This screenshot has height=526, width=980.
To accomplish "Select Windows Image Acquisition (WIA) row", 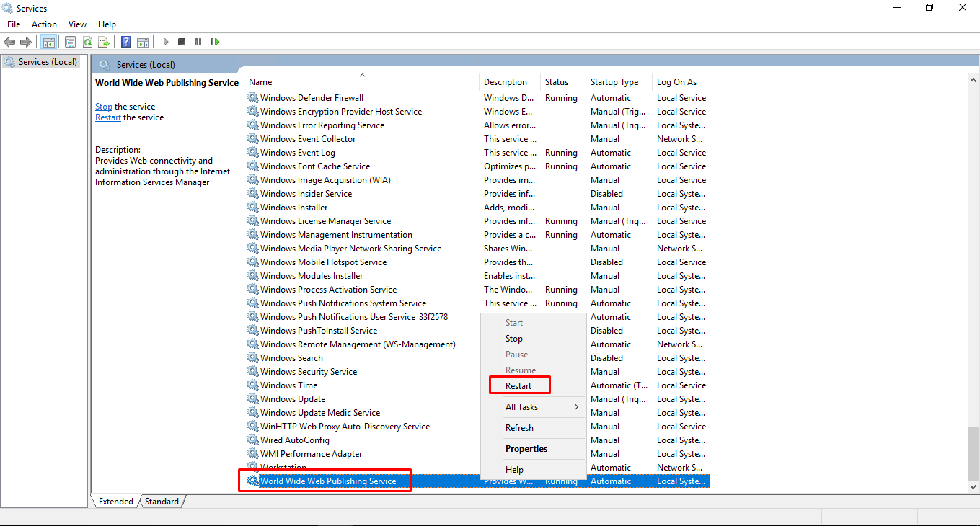I will click(477, 180).
